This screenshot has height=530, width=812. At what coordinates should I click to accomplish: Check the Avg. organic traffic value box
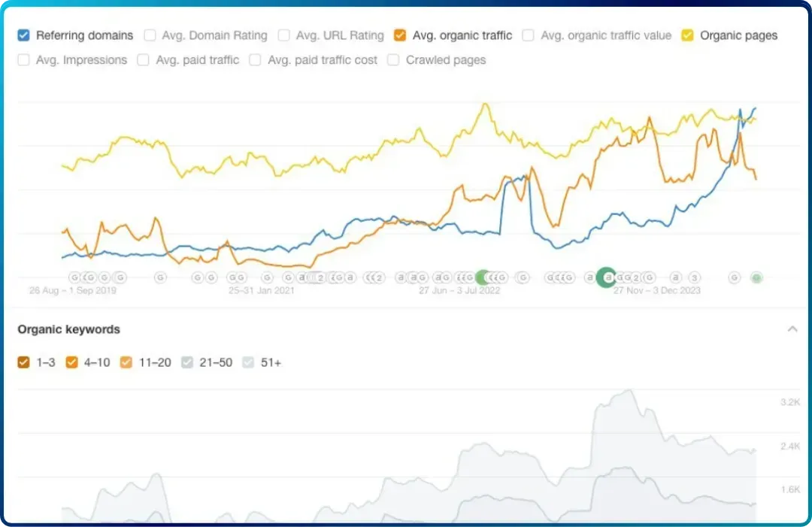pos(529,35)
